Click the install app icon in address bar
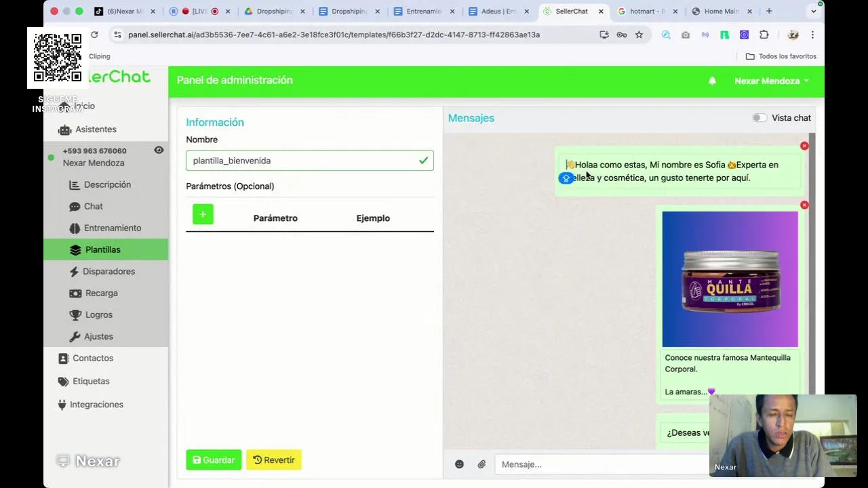The image size is (868, 488). tap(604, 35)
